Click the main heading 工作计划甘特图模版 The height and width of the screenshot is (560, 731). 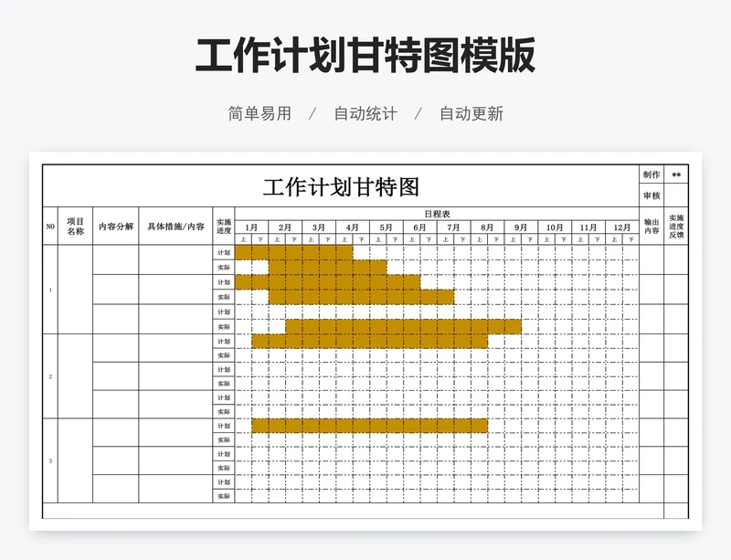click(365, 56)
